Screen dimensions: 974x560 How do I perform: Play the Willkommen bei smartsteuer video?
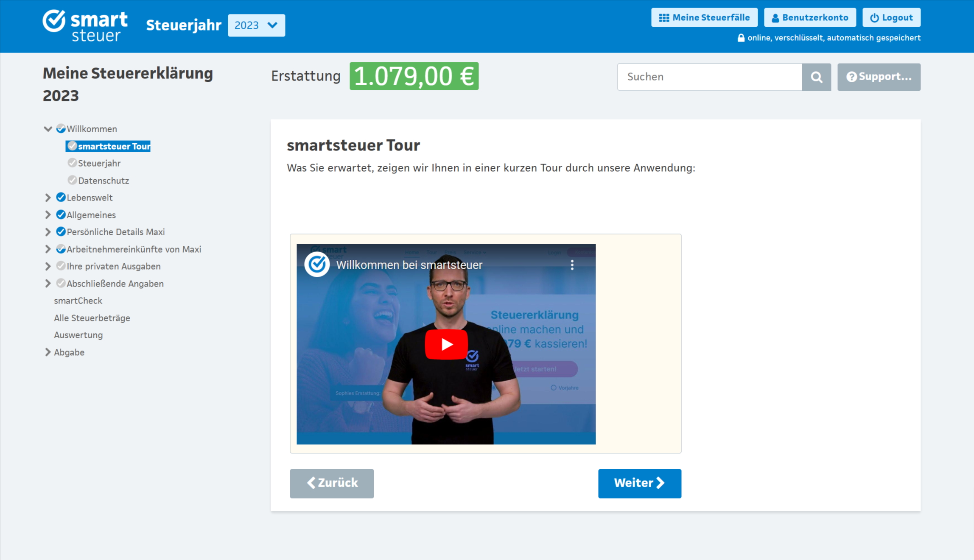[x=446, y=344]
